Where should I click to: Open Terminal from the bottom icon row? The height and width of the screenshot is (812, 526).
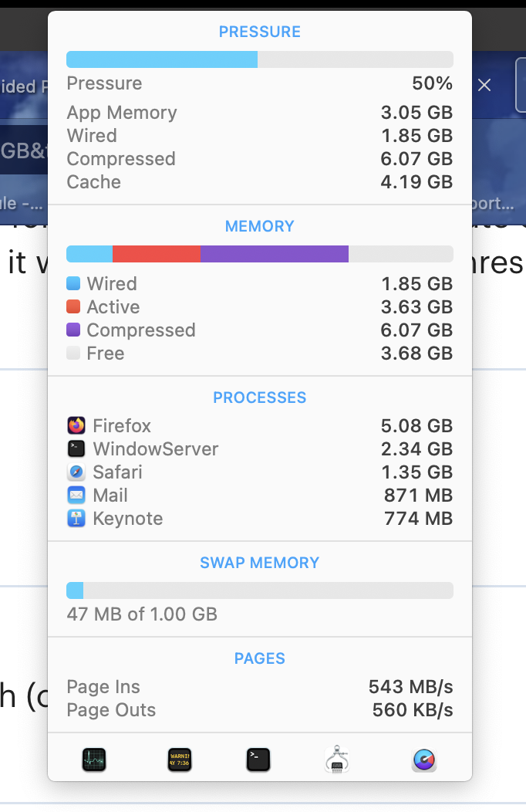coord(258,760)
